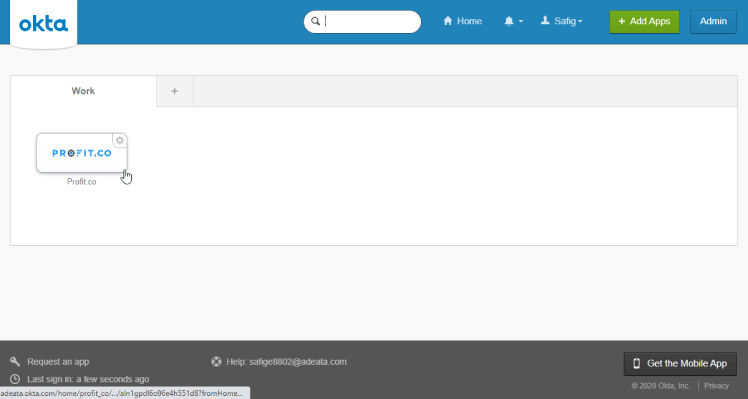
Task: Focus the app search field
Action: coord(363,21)
